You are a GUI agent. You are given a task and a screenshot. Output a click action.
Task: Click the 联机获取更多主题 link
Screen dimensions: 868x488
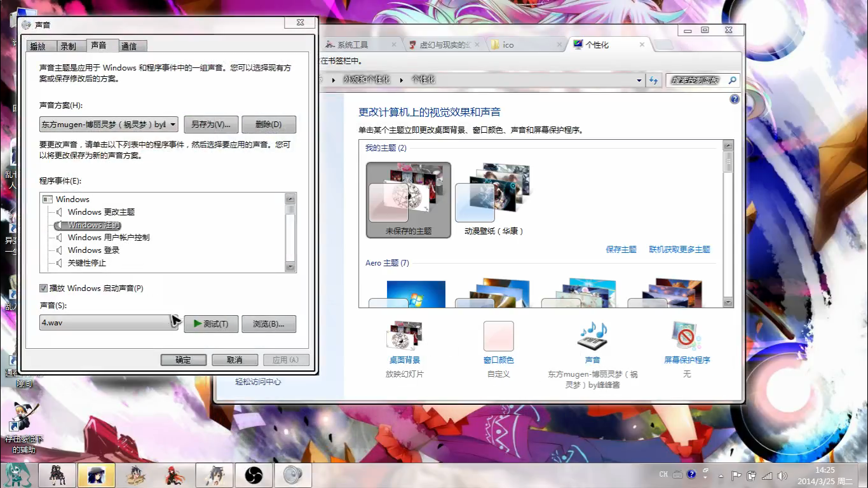tap(679, 250)
